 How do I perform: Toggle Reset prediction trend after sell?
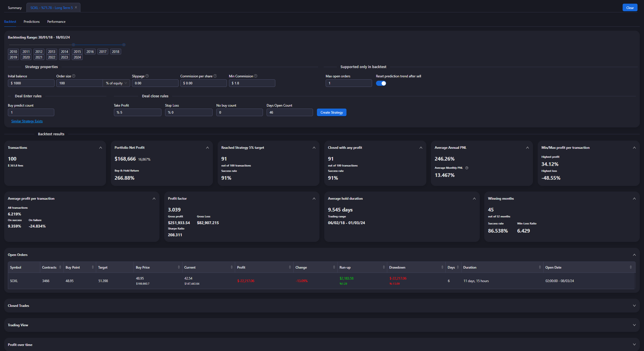pyautogui.click(x=381, y=83)
